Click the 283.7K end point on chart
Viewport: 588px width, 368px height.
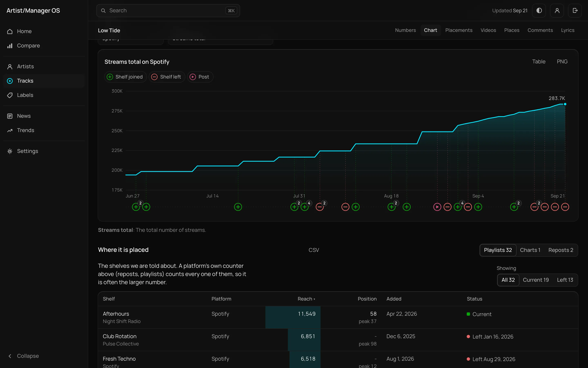pos(565,104)
